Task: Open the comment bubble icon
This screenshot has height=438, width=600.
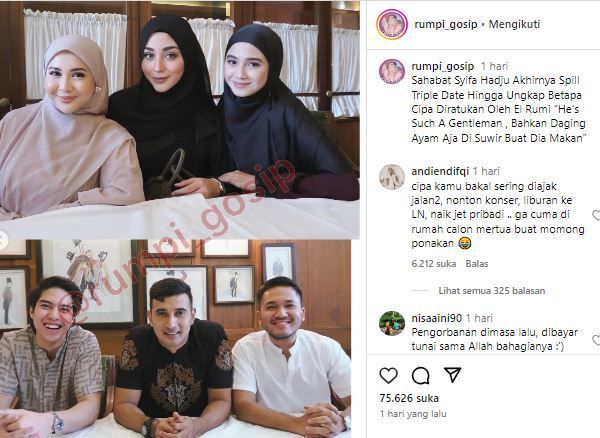Action: (421, 375)
